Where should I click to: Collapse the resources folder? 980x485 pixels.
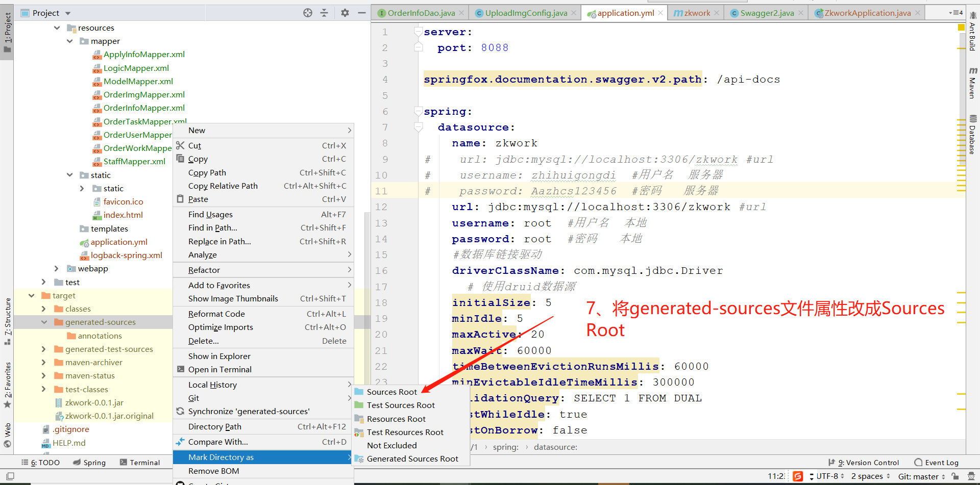pos(57,28)
